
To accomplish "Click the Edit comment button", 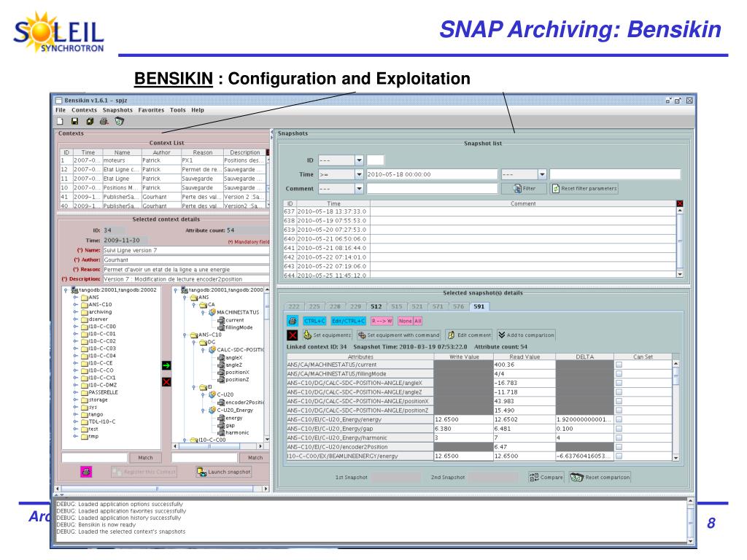I will pyautogui.click(x=469, y=335).
